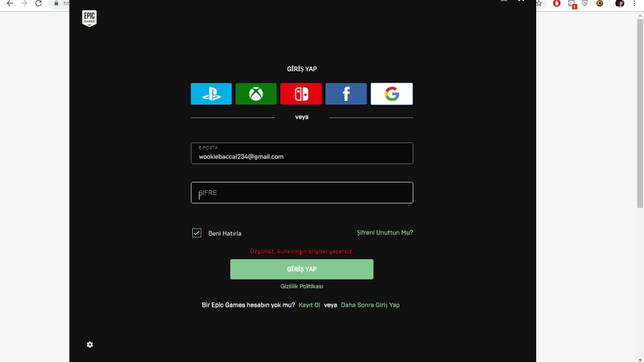The height and width of the screenshot is (362, 644).
Task: Toggle the Beni Hatırla checkbox
Action: pos(197,233)
